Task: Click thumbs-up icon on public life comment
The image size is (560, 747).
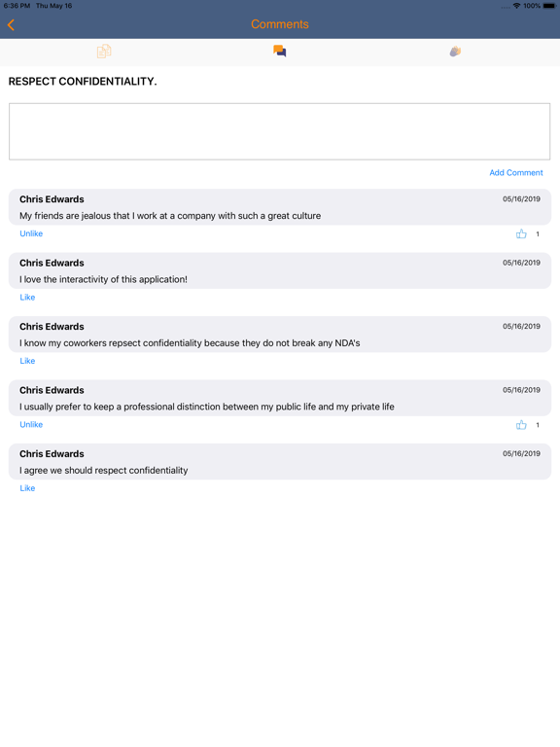Action: coord(521,425)
